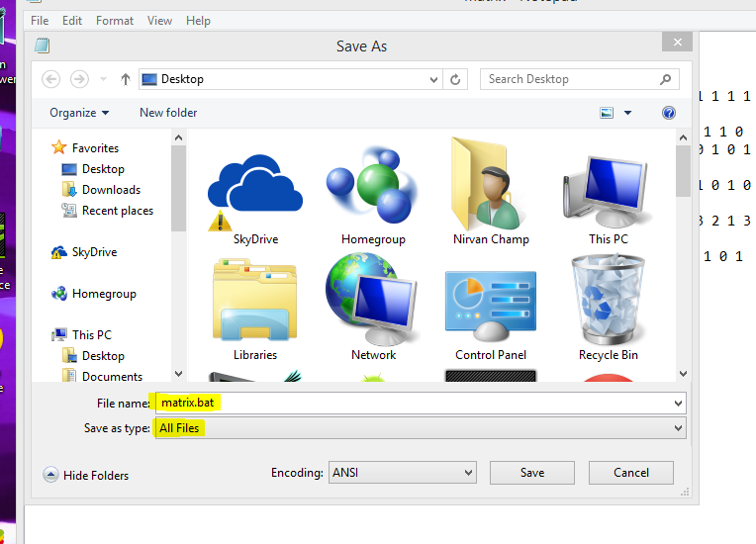Click the Cancel button

pyautogui.click(x=631, y=473)
